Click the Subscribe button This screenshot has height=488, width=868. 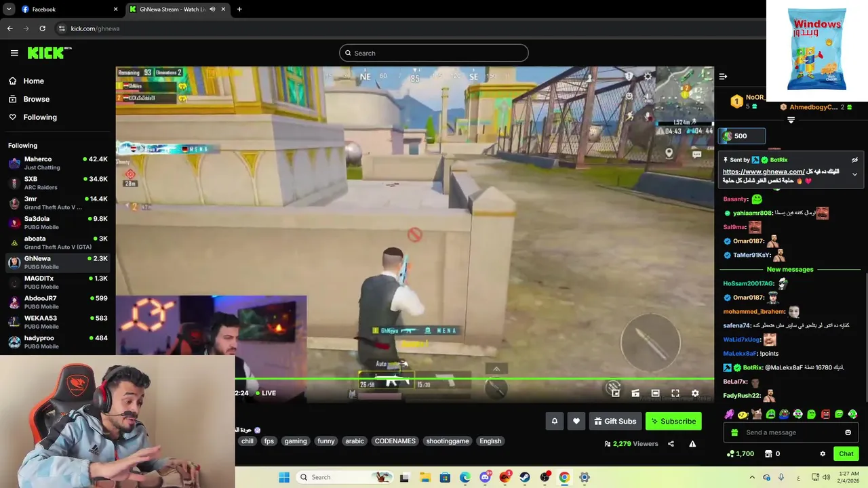click(673, 421)
